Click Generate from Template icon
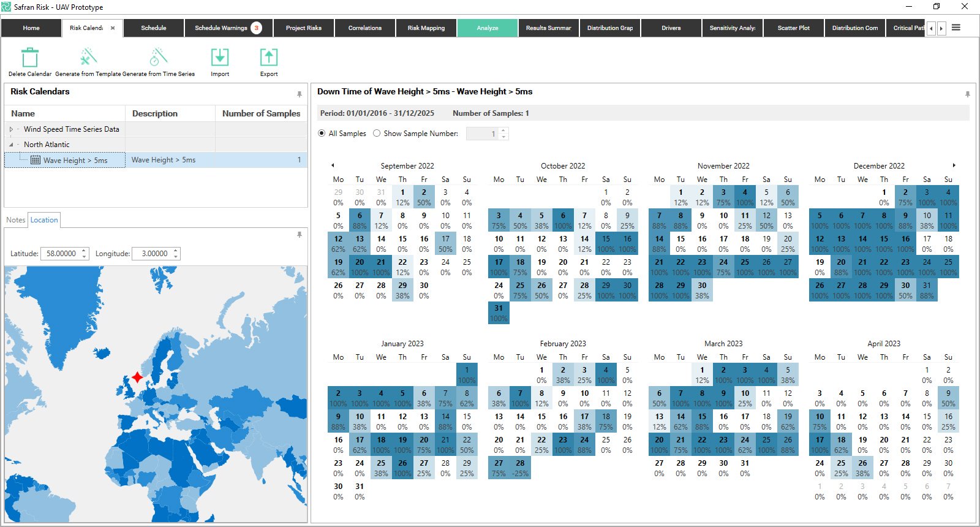Image resolution: width=980 pixels, height=527 pixels. coord(88,58)
